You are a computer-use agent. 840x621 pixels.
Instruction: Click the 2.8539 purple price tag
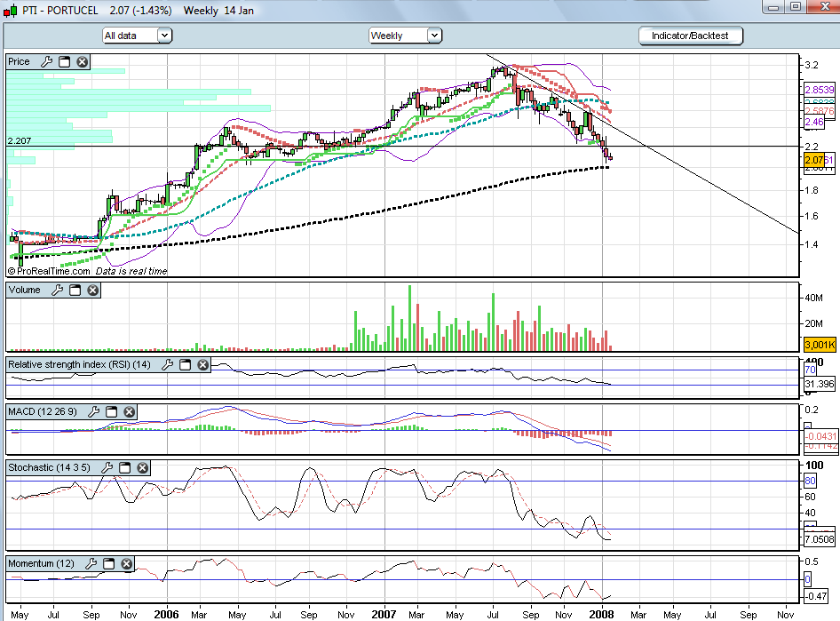pyautogui.click(x=820, y=90)
